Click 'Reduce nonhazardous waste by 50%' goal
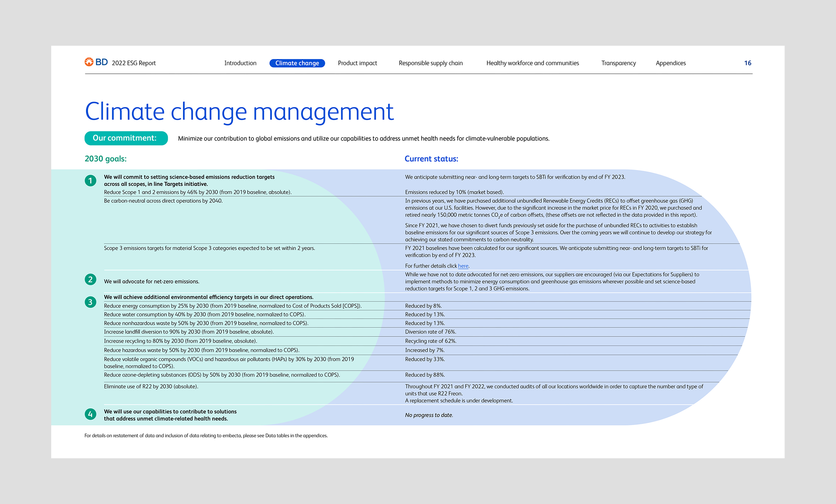The height and width of the screenshot is (504, 836). (x=206, y=323)
